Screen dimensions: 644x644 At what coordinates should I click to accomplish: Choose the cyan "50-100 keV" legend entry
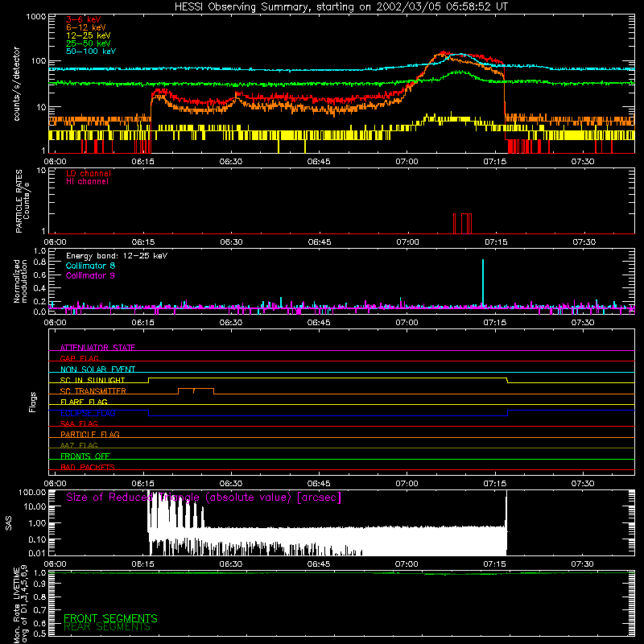tap(91, 52)
